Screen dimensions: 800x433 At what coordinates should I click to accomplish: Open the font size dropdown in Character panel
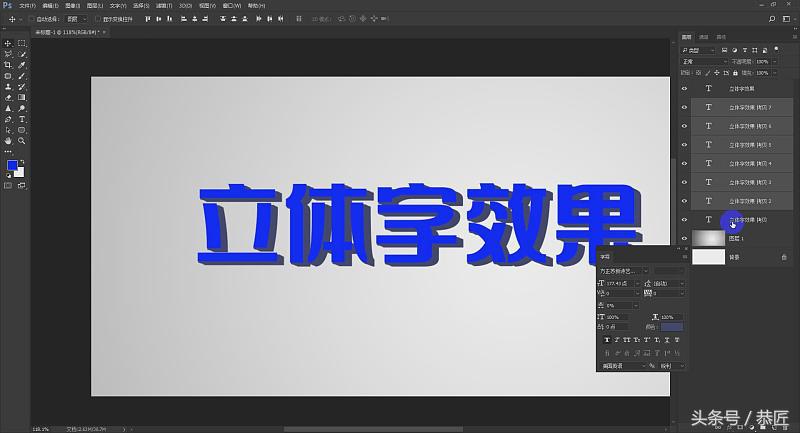637,283
